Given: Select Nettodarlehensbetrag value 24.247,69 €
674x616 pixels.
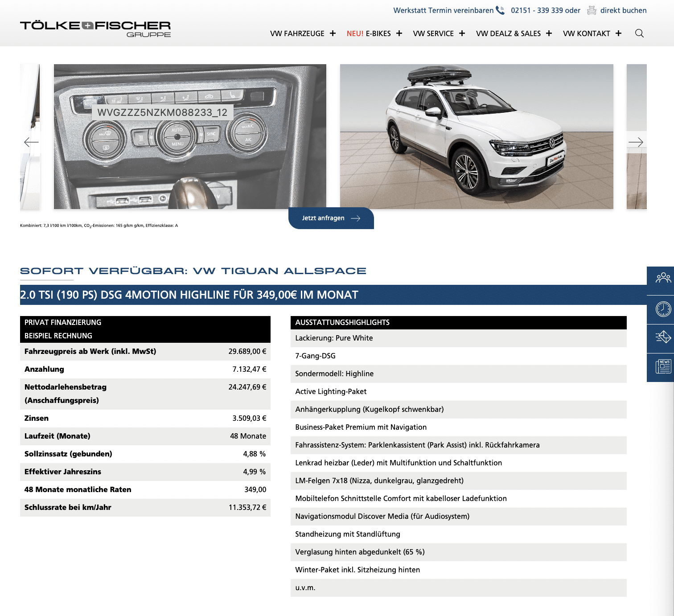Looking at the screenshot, I should click(247, 387).
